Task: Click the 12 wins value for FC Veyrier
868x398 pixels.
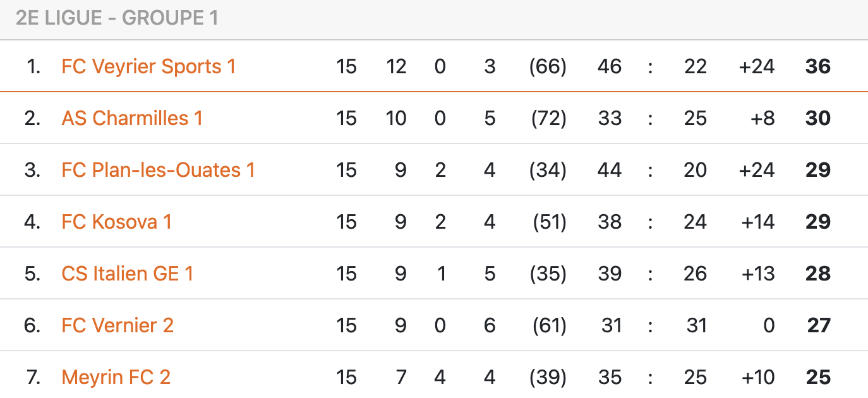Action: coord(396,66)
